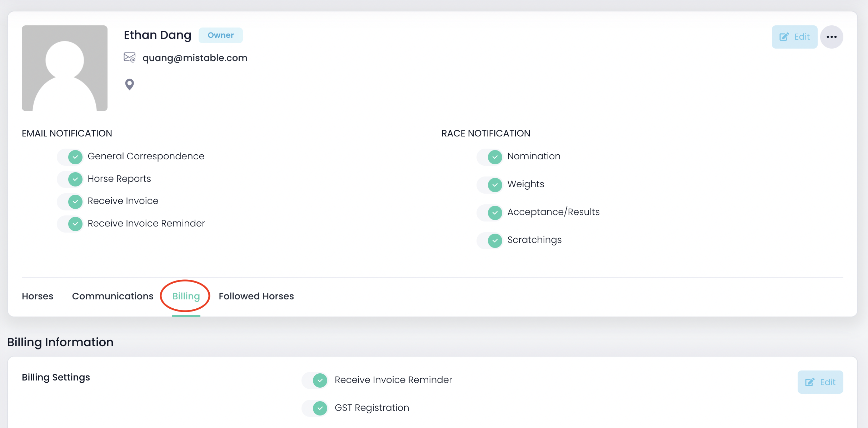868x428 pixels.
Task: Toggle Horse Reports email notification
Action: coord(70,179)
